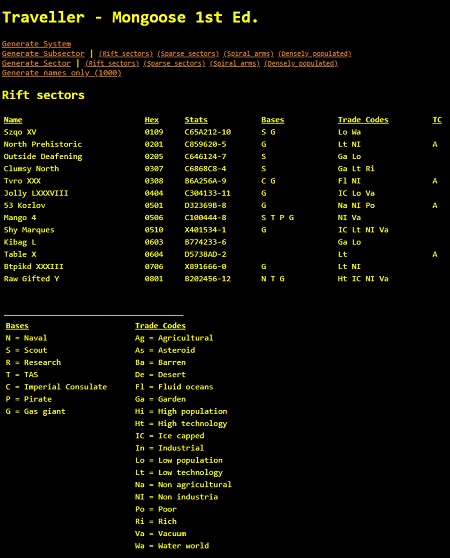Select the Jolly LXXXVIII system name
This screenshot has width=450, height=558.
click(x=36, y=193)
